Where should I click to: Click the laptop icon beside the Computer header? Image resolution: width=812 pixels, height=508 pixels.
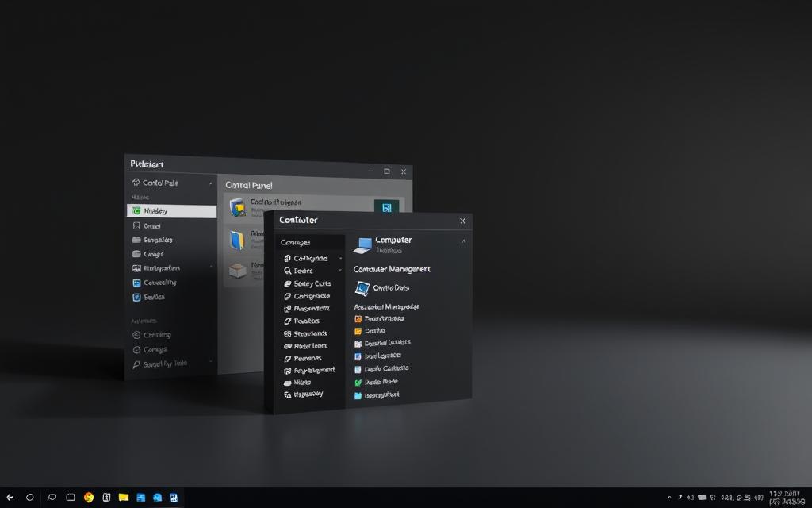pos(362,245)
